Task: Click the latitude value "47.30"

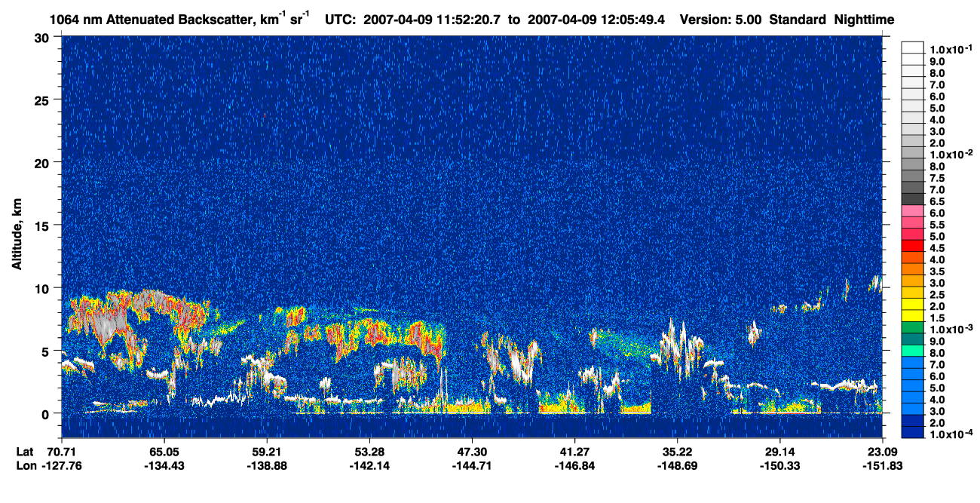Action: 472,452
